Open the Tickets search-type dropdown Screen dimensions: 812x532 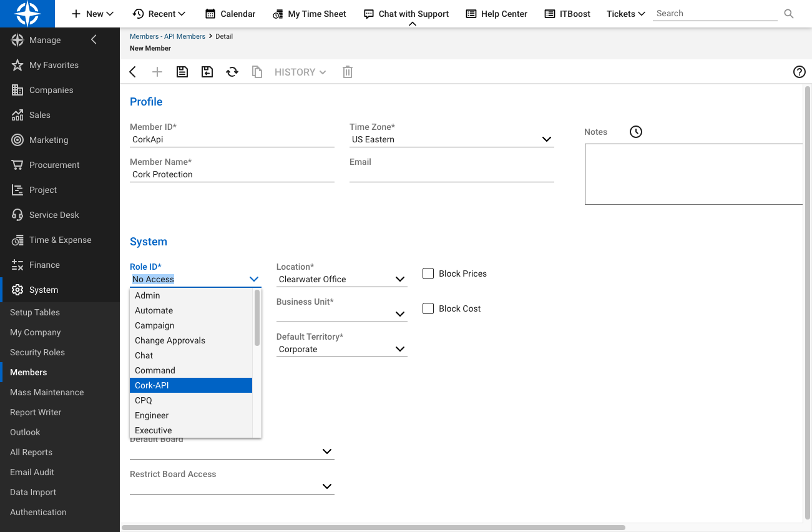tap(626, 14)
